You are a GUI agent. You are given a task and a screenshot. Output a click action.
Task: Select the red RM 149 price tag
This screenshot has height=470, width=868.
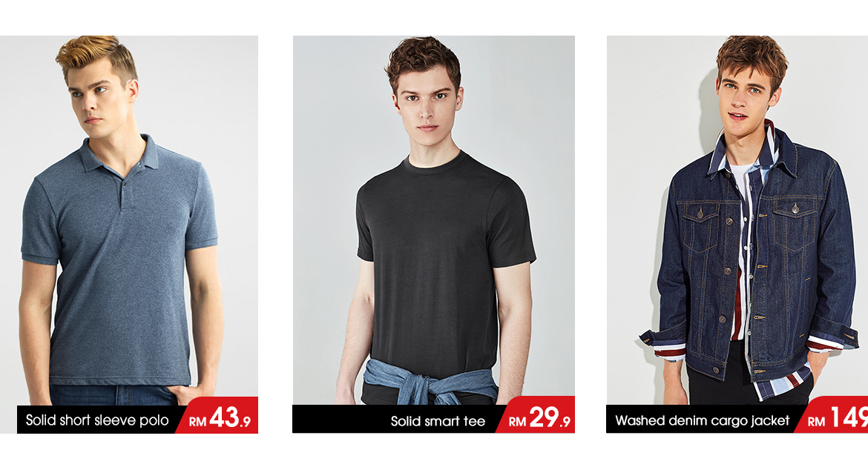point(832,415)
